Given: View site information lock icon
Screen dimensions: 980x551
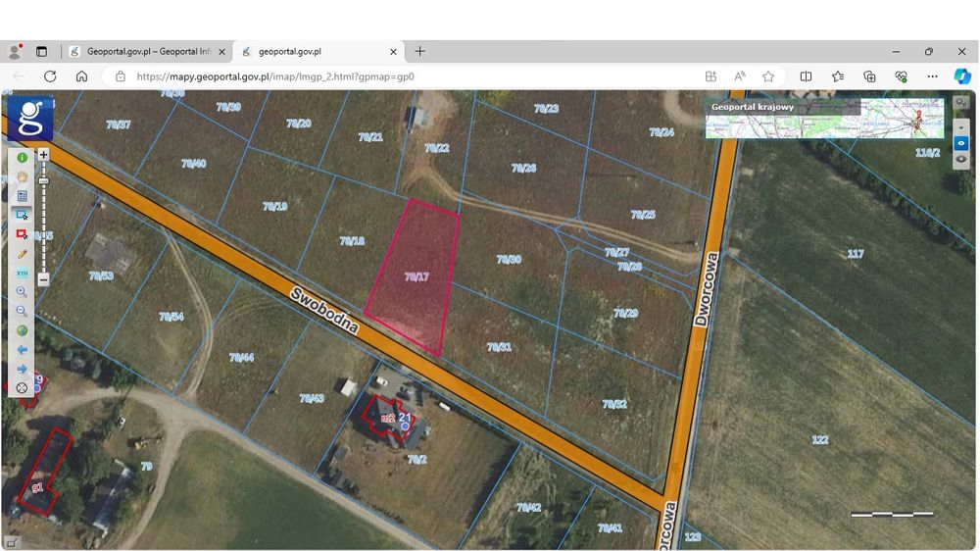Looking at the screenshot, I should pyautogui.click(x=121, y=76).
